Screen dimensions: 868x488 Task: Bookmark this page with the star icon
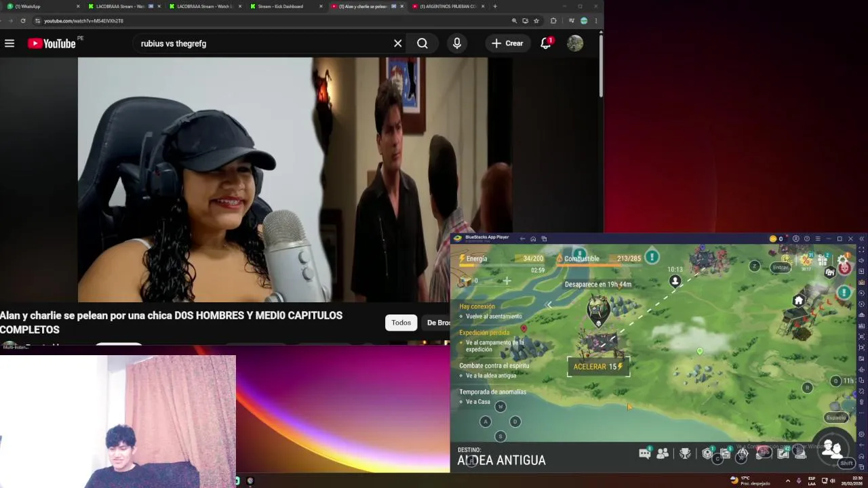(x=536, y=21)
